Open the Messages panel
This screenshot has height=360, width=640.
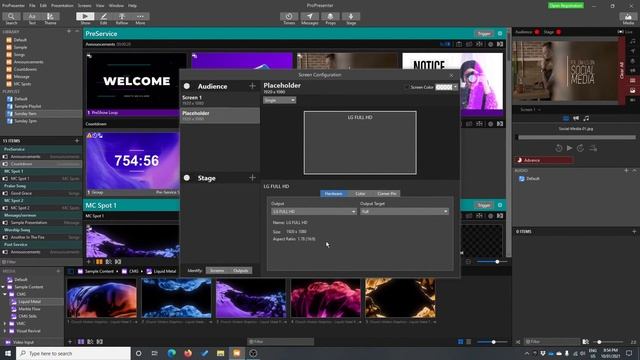[x=310, y=18]
